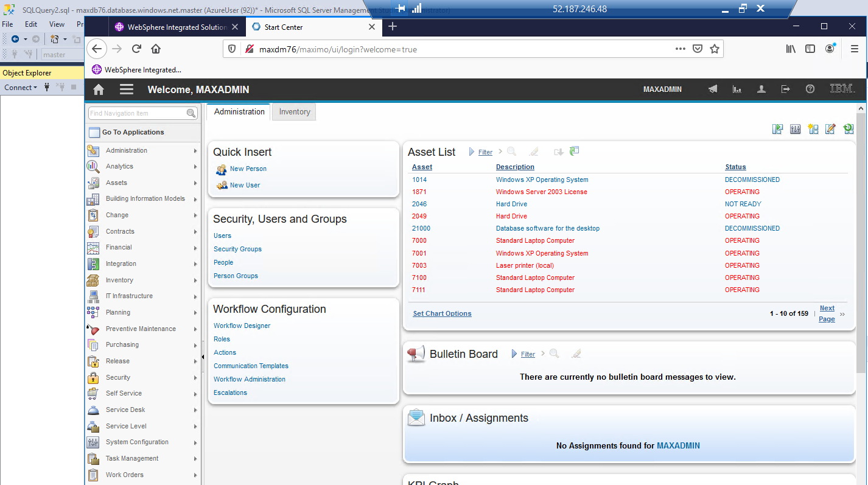Open Firefox account icon
The image size is (868, 485).
click(x=830, y=49)
